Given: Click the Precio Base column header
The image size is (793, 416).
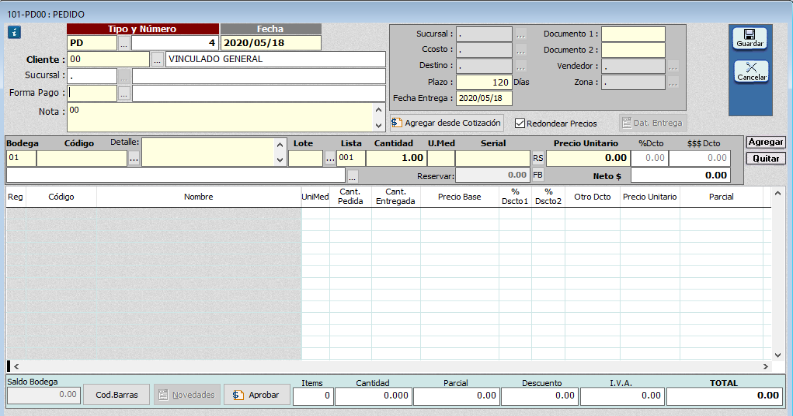Looking at the screenshot, I should 459,197.
